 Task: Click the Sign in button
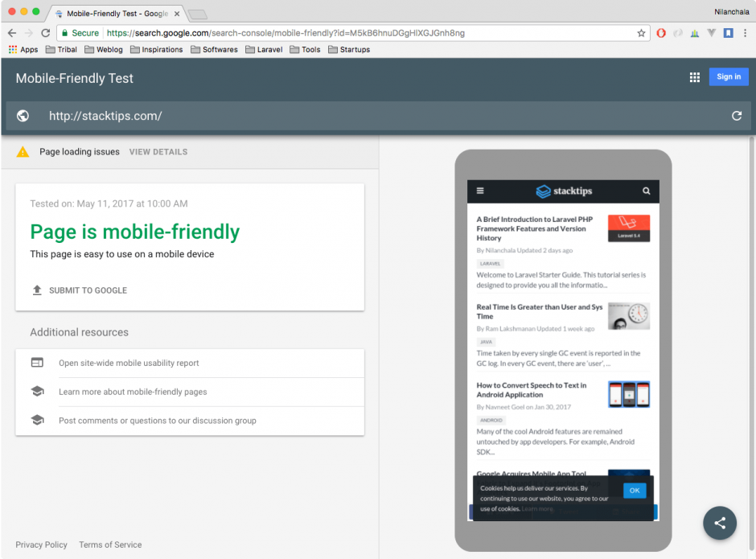point(729,77)
